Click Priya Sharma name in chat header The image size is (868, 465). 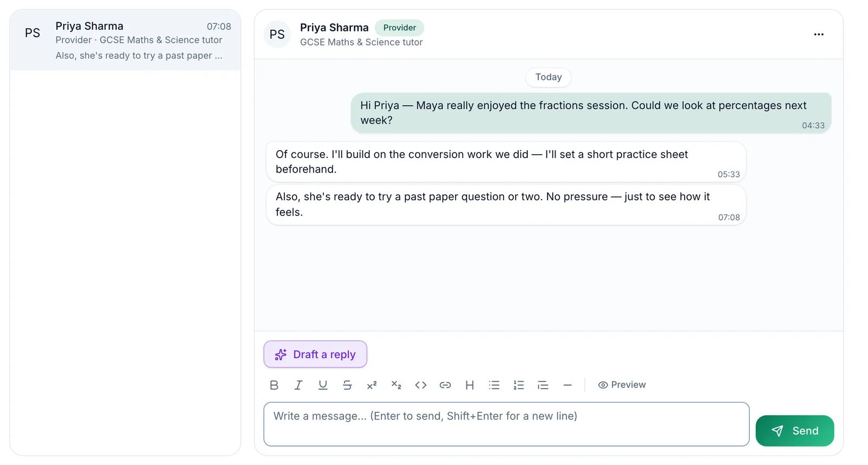tap(334, 28)
